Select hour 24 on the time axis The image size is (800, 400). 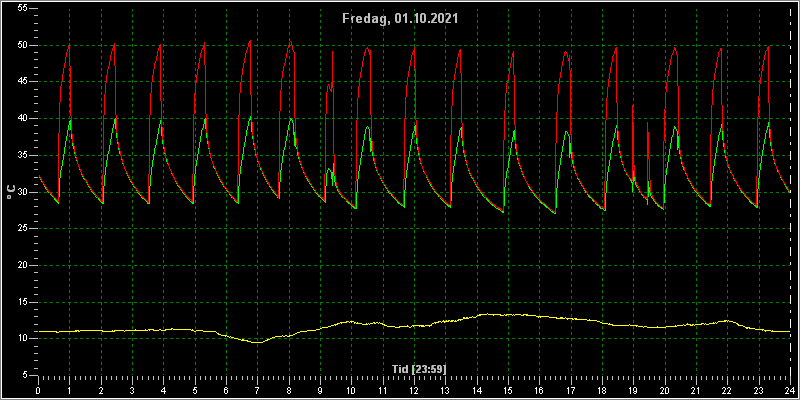790,391
